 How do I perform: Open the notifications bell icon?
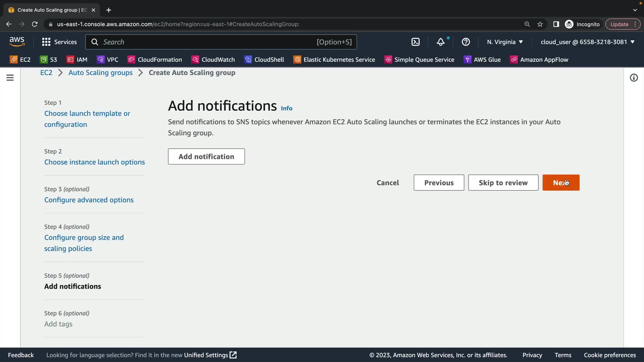point(440,42)
